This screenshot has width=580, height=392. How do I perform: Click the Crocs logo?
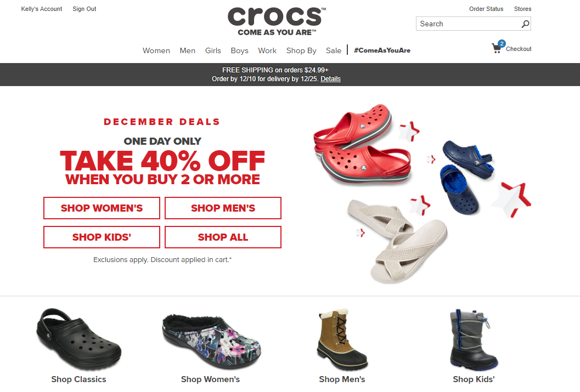click(x=277, y=22)
